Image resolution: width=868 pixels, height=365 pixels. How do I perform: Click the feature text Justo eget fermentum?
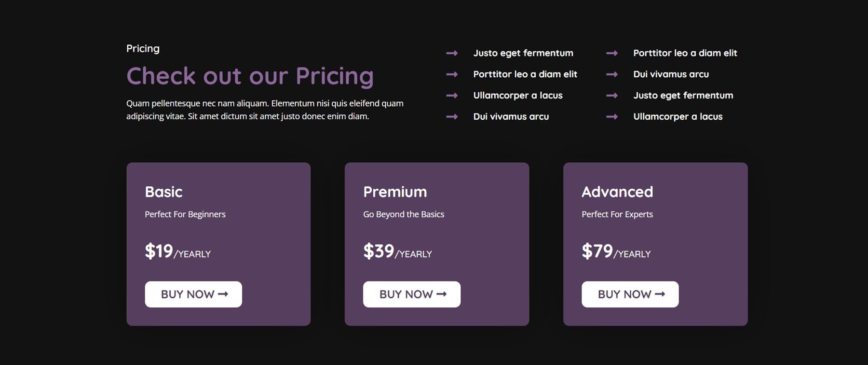click(x=524, y=53)
